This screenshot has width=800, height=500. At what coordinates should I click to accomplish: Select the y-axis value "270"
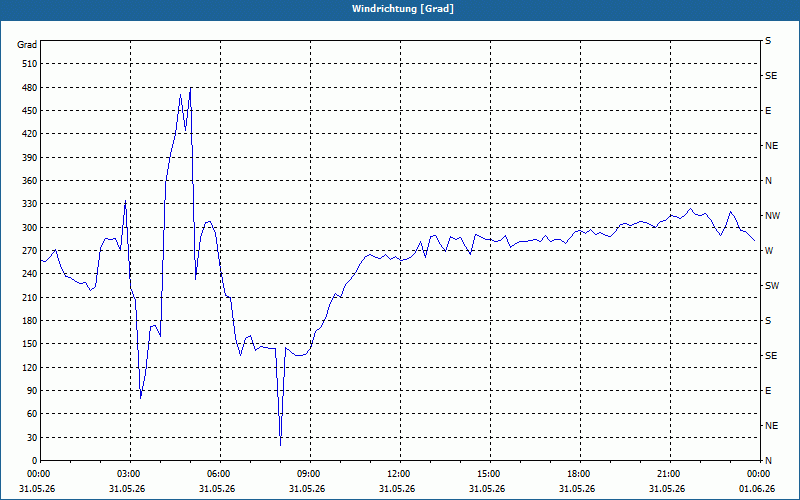click(x=30, y=251)
